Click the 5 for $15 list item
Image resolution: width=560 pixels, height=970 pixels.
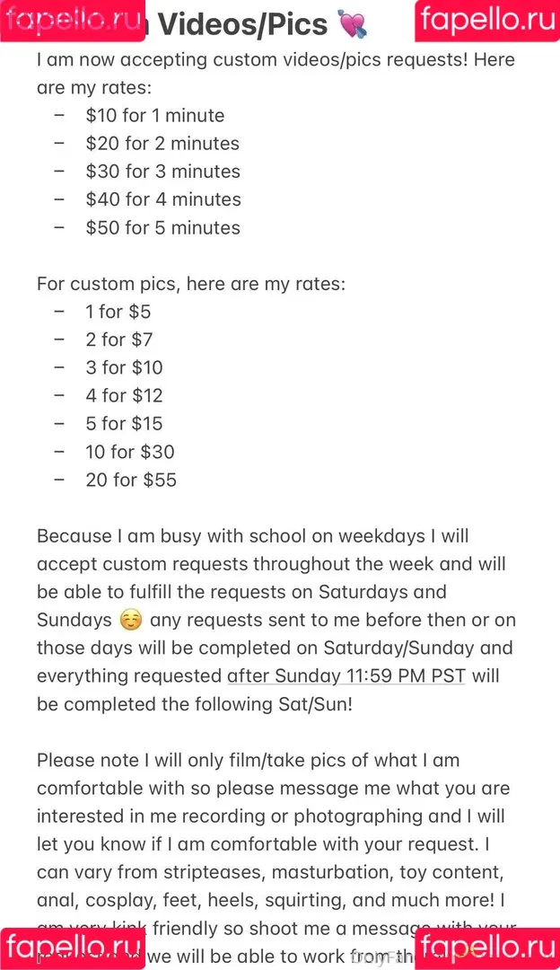(124, 424)
